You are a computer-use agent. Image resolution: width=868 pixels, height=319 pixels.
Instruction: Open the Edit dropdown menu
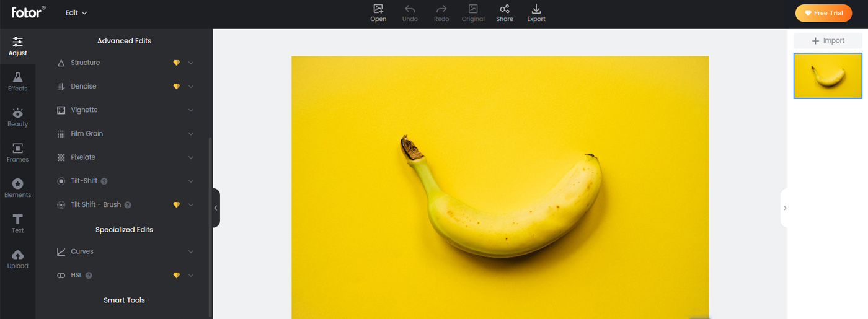point(76,13)
